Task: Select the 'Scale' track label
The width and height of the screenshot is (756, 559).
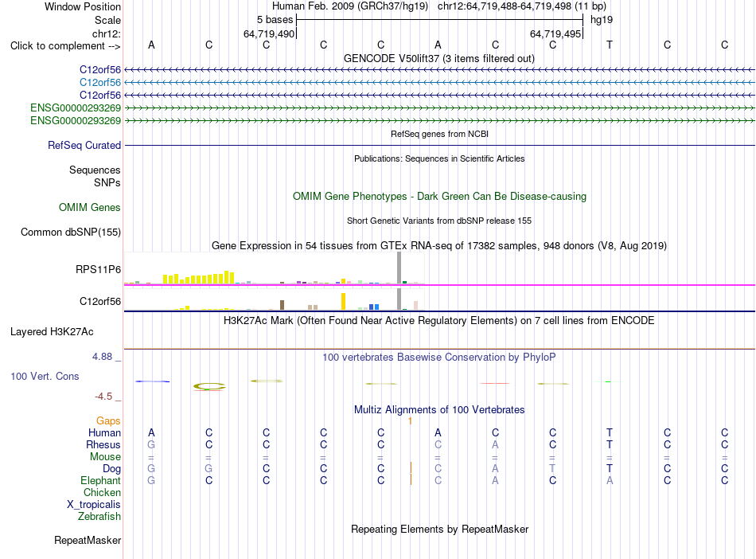Action: pos(107,20)
